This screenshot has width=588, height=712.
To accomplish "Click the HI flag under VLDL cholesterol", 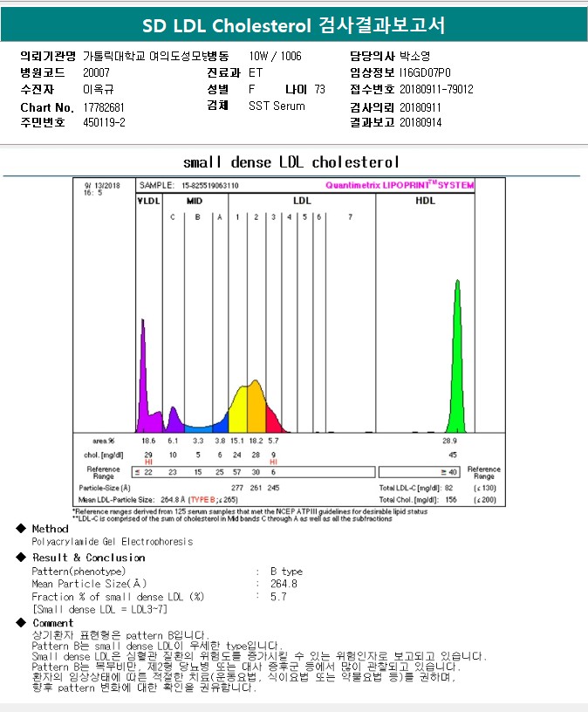I will coord(148,462).
